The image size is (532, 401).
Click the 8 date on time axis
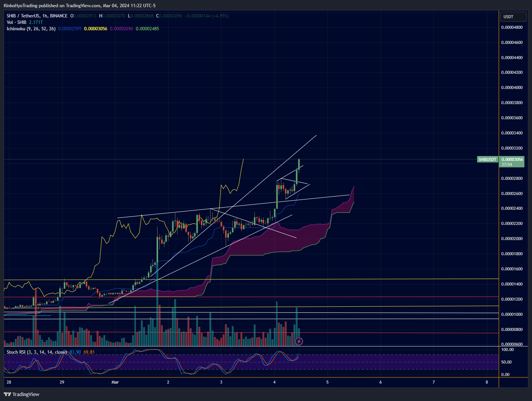click(x=487, y=382)
